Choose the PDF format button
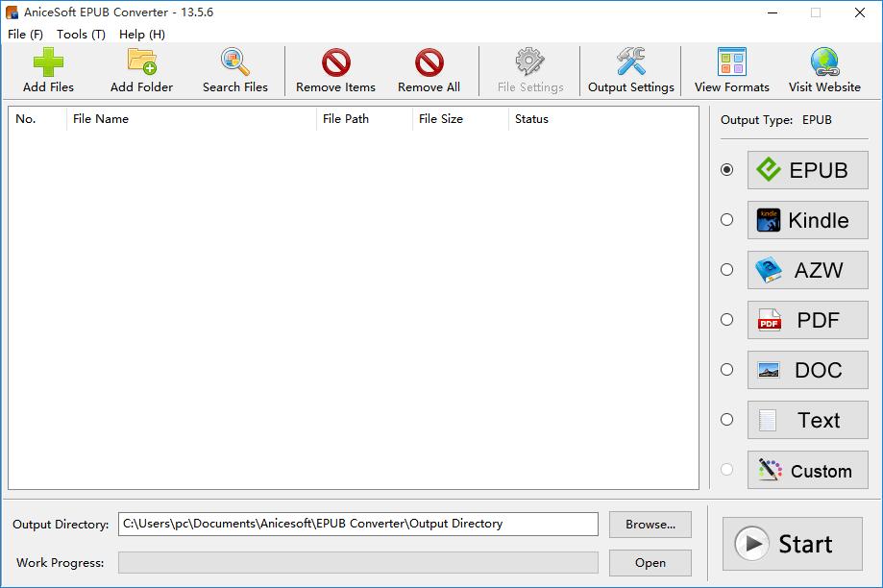Screen dimensions: 883x588 tap(807, 320)
